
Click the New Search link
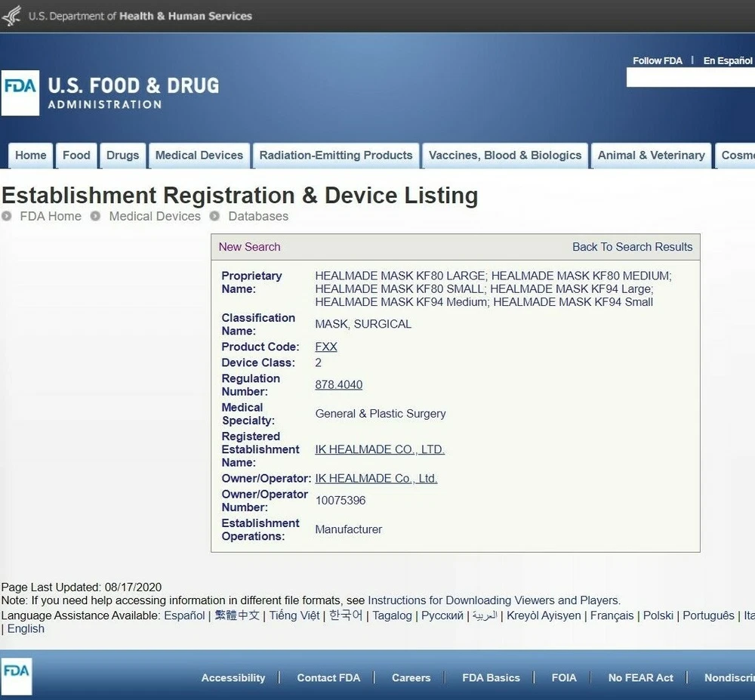point(249,247)
